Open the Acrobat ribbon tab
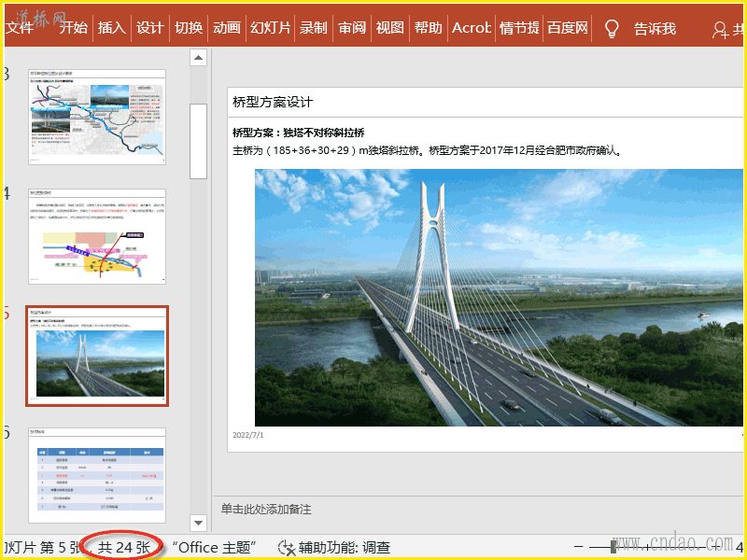The width and height of the screenshot is (747, 560). [x=472, y=28]
